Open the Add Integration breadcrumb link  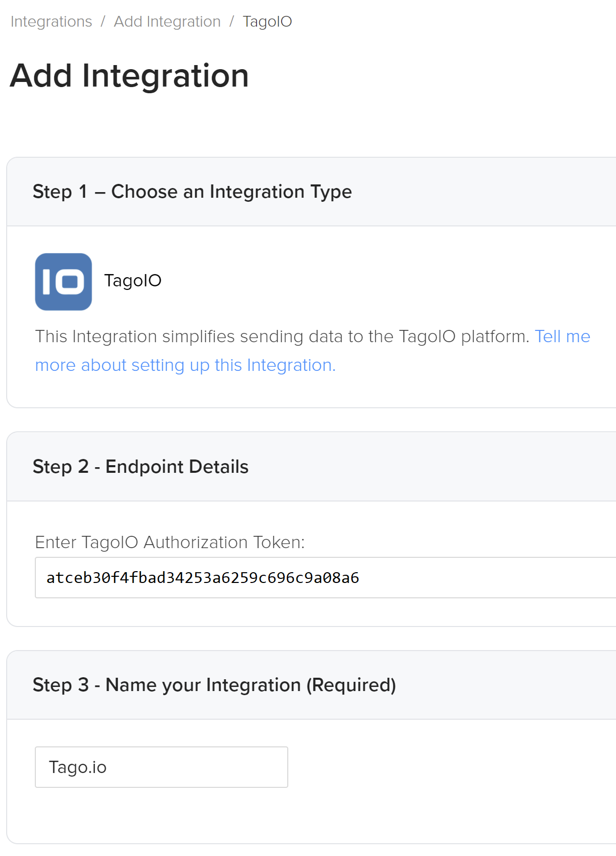167,22
